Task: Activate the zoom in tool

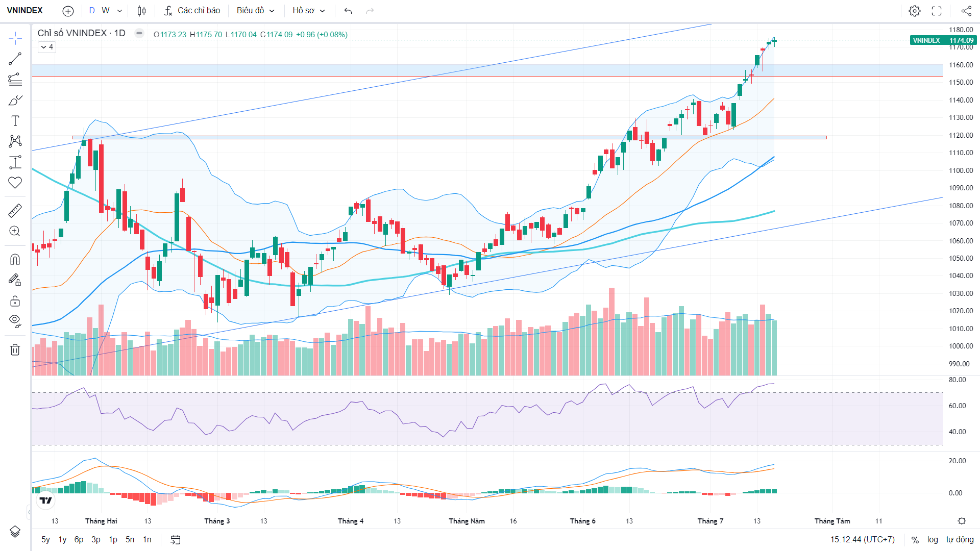Action: 15,231
